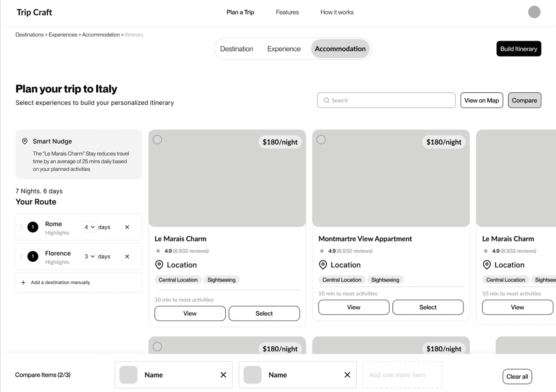
Task: Open Rome days count dropdown
Action: click(90, 227)
